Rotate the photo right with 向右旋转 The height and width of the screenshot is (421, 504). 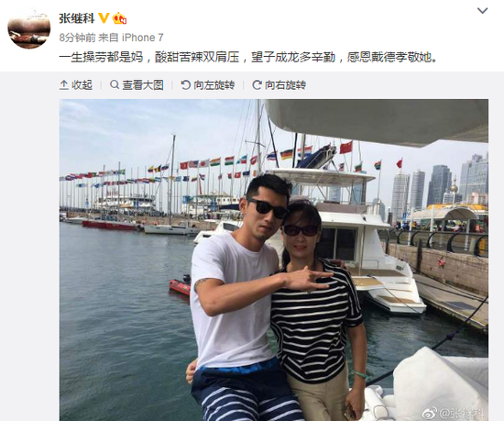tap(279, 85)
